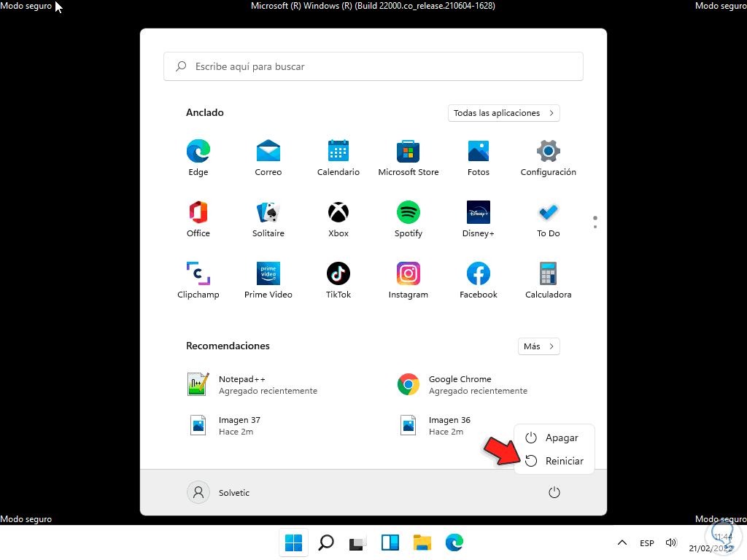This screenshot has width=747, height=560.
Task: Show hidden tray icons chevron
Action: pyautogui.click(x=622, y=542)
